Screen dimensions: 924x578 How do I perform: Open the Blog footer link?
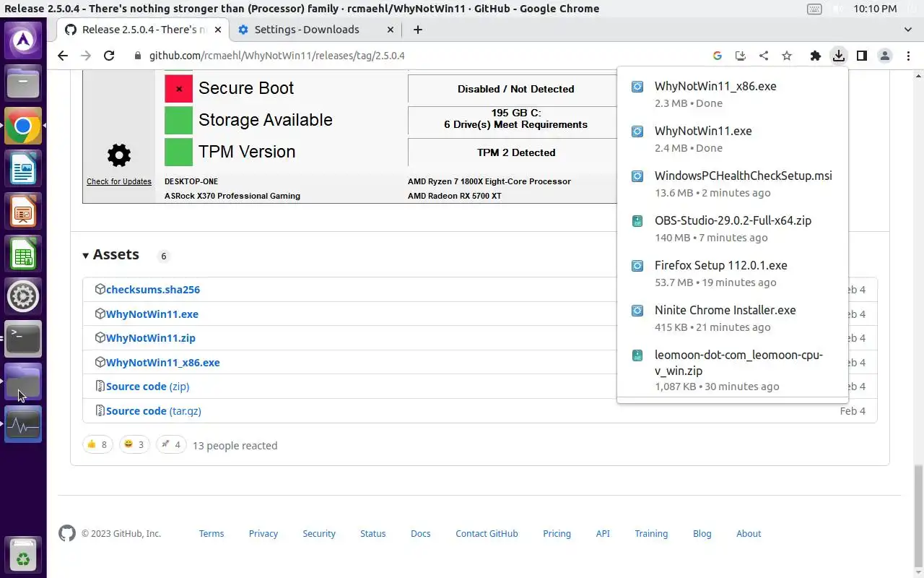(x=702, y=533)
